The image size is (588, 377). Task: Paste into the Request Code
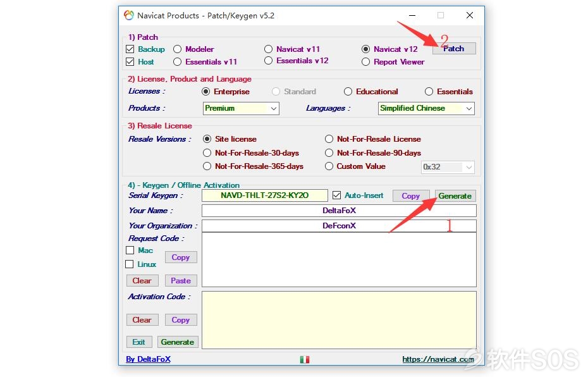tap(181, 281)
